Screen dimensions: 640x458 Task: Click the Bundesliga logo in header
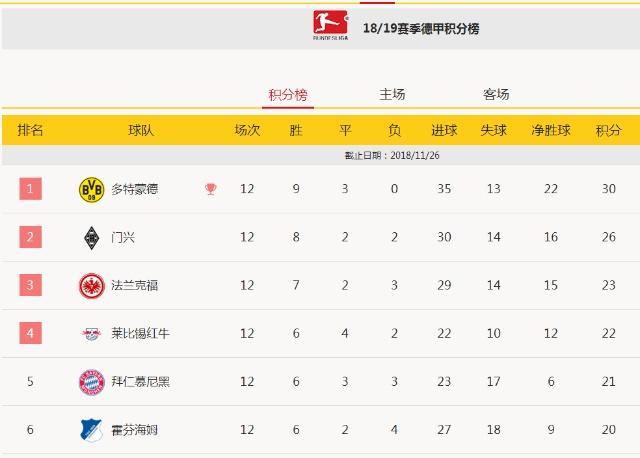click(x=331, y=25)
